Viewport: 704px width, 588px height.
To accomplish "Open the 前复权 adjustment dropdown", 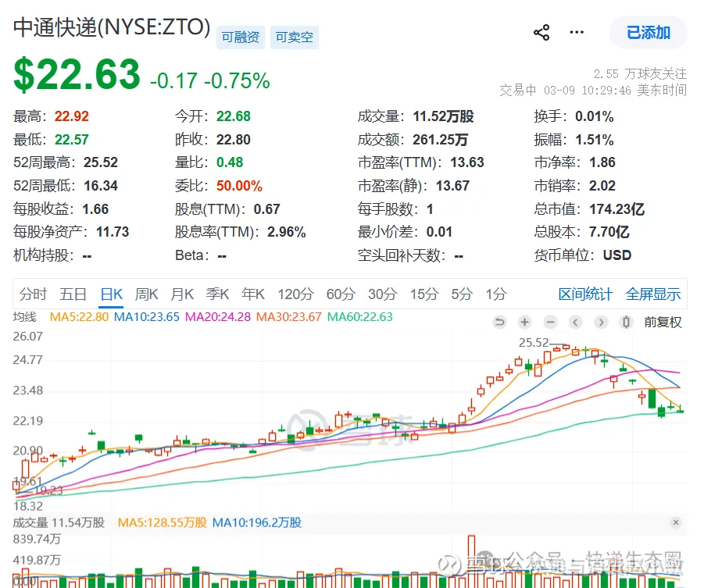I will [663, 322].
